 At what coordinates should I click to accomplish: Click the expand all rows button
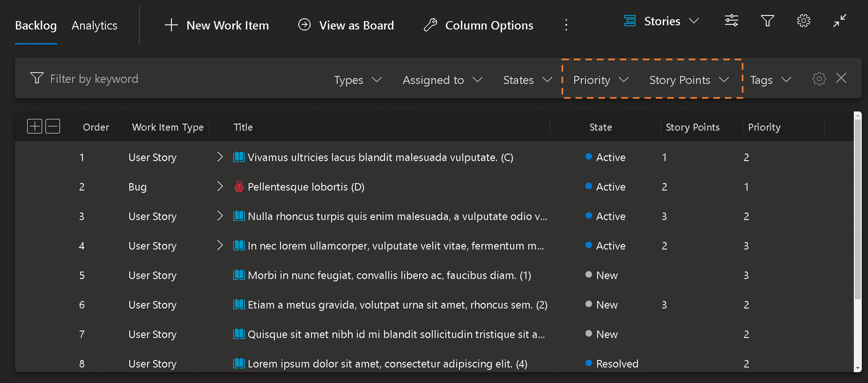(x=34, y=126)
